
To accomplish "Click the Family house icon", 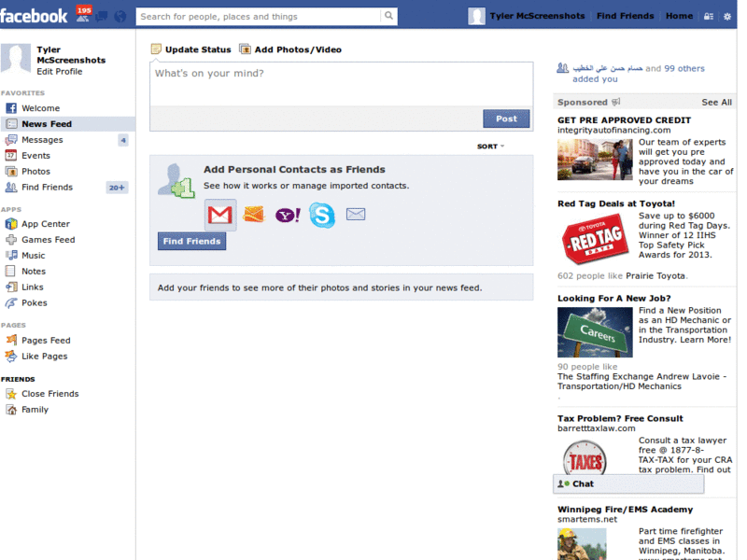I will pyautogui.click(x=11, y=410).
